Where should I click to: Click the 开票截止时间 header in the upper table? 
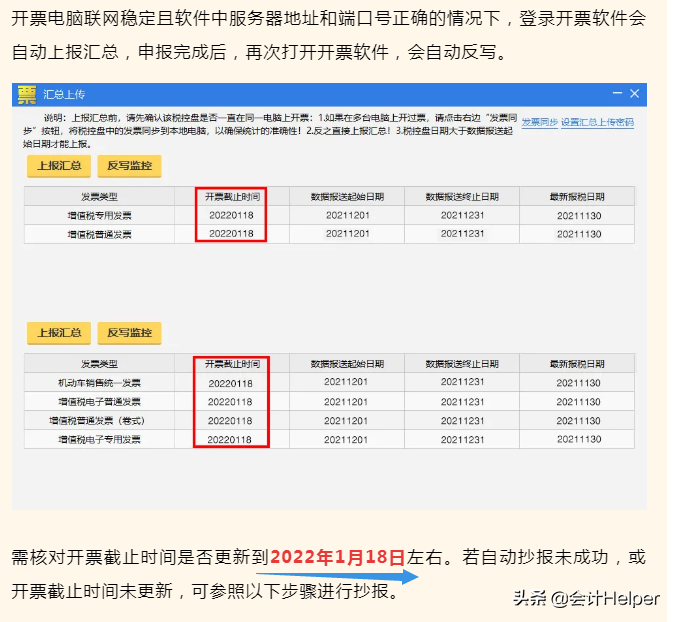[x=232, y=197]
